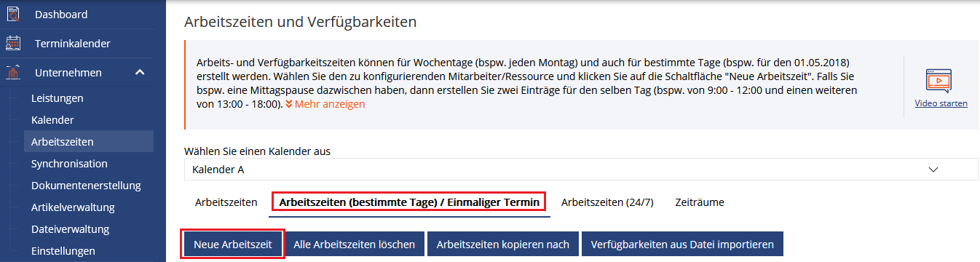Open Dokumentenerstellung submenu item
The height and width of the screenshot is (262, 980).
pyautogui.click(x=86, y=185)
